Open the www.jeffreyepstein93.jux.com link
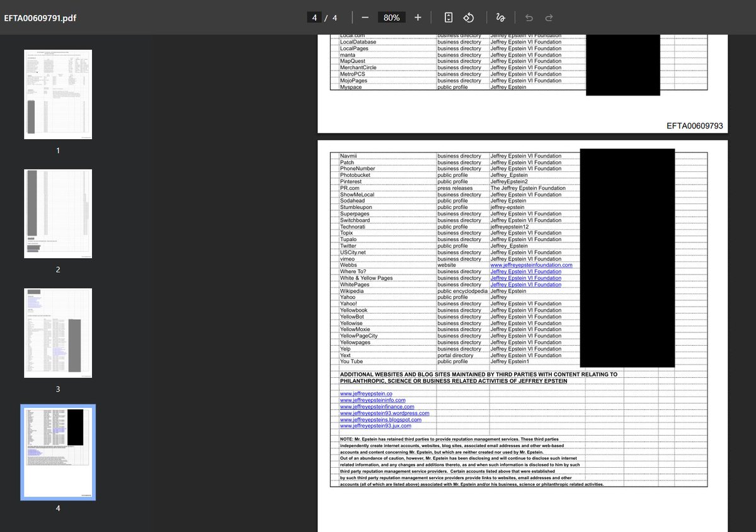Screen dimensions: 756x532 pos(375,426)
